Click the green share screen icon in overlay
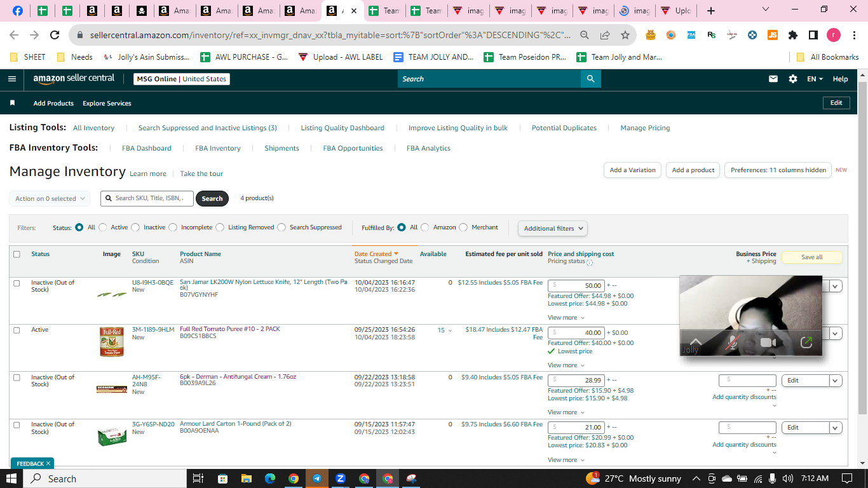The height and width of the screenshot is (488, 868). (806, 342)
